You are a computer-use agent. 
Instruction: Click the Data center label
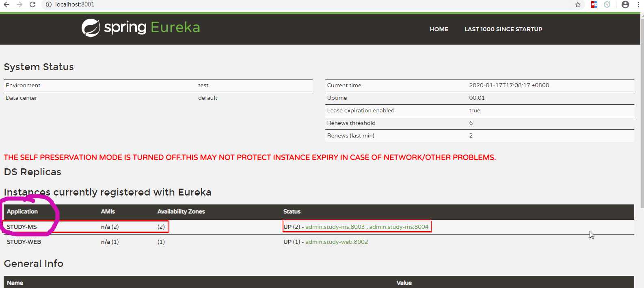coord(22,98)
